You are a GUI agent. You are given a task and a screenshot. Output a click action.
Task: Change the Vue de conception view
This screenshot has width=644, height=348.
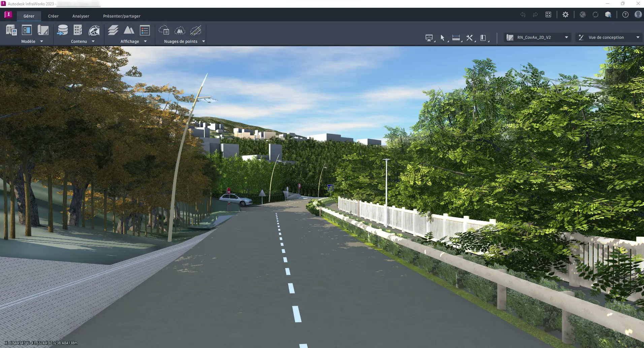pyautogui.click(x=638, y=37)
